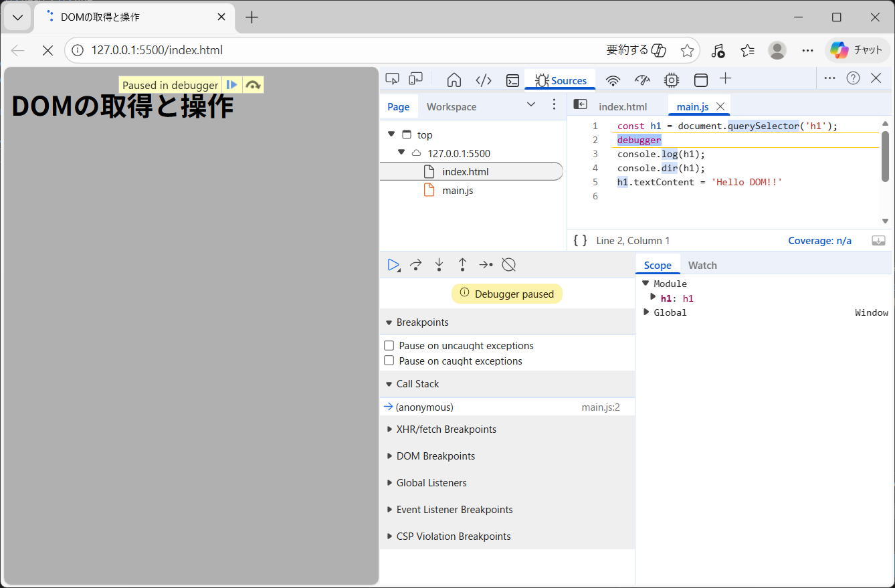Enable Pause on uncaught exceptions

[x=389, y=346]
